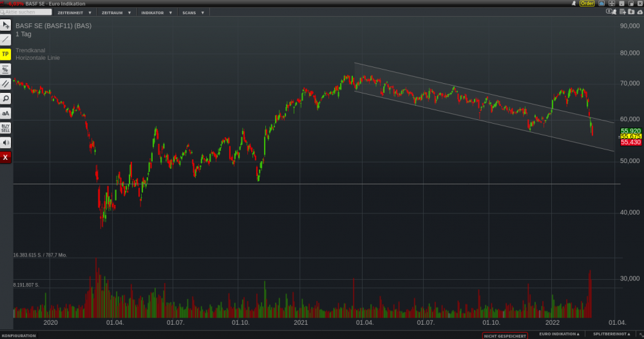This screenshot has width=644, height=339.
Task: Click the resize arrow icon bottom right
Action: click(x=641, y=335)
